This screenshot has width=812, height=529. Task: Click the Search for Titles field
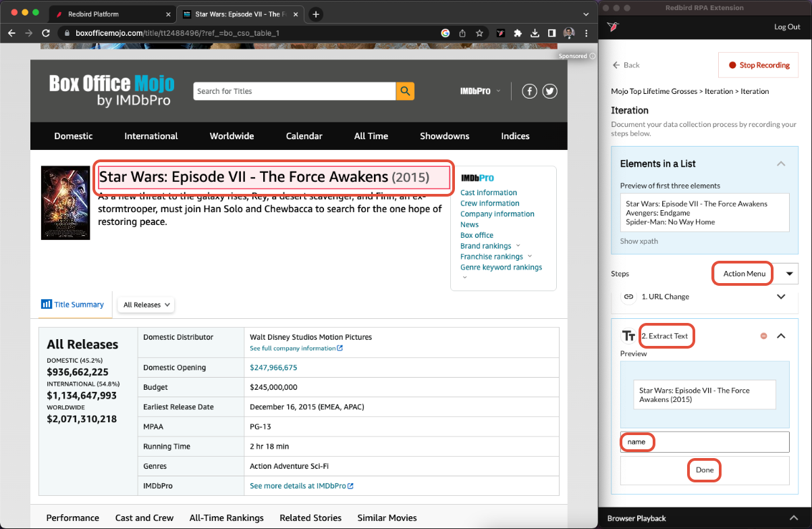(x=294, y=91)
